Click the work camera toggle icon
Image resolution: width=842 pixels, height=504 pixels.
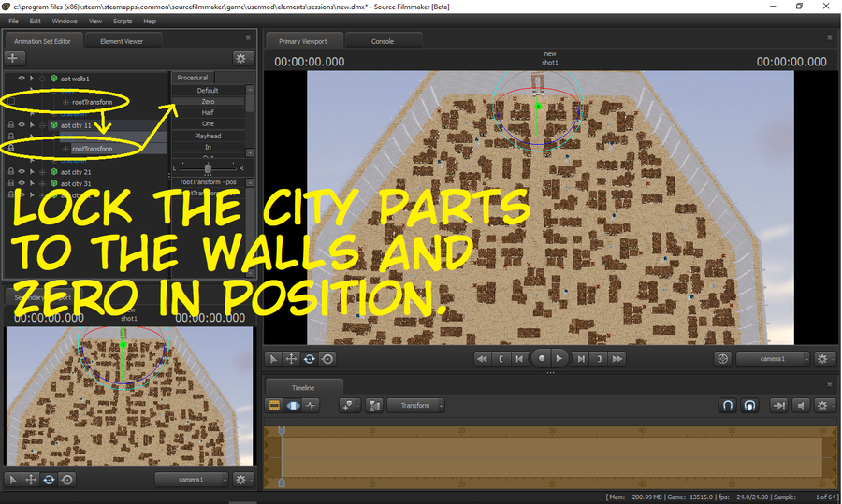point(723,358)
